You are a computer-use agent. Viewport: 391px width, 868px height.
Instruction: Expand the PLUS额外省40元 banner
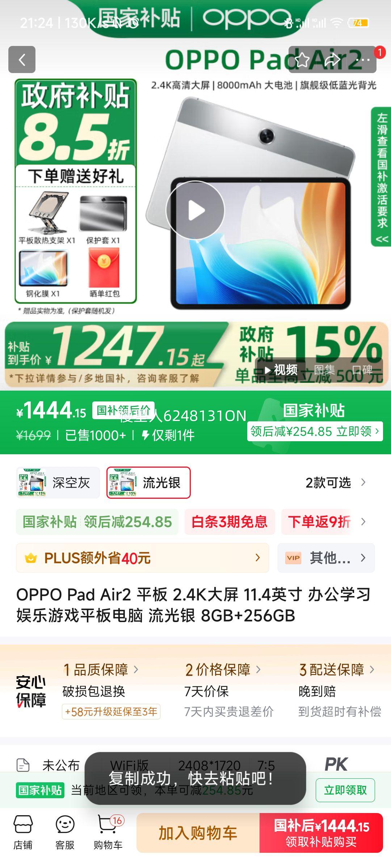pyautogui.click(x=143, y=558)
